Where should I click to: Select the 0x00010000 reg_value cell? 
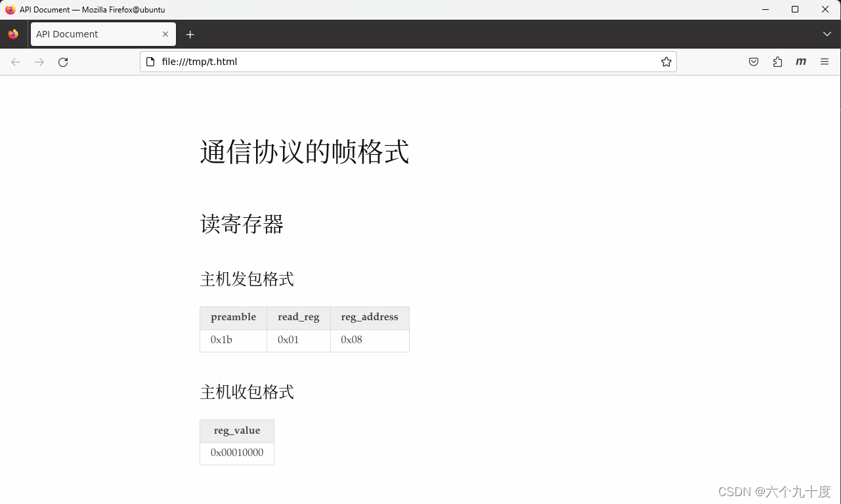tap(236, 453)
